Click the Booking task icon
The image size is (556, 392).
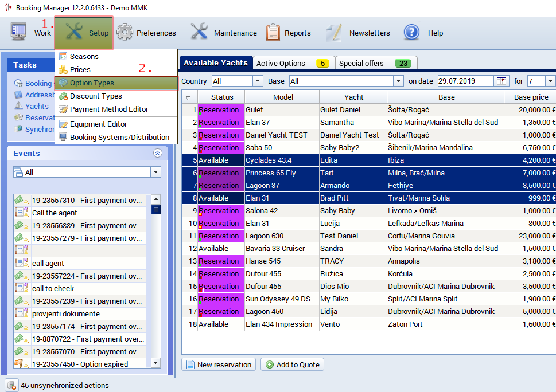click(18, 83)
